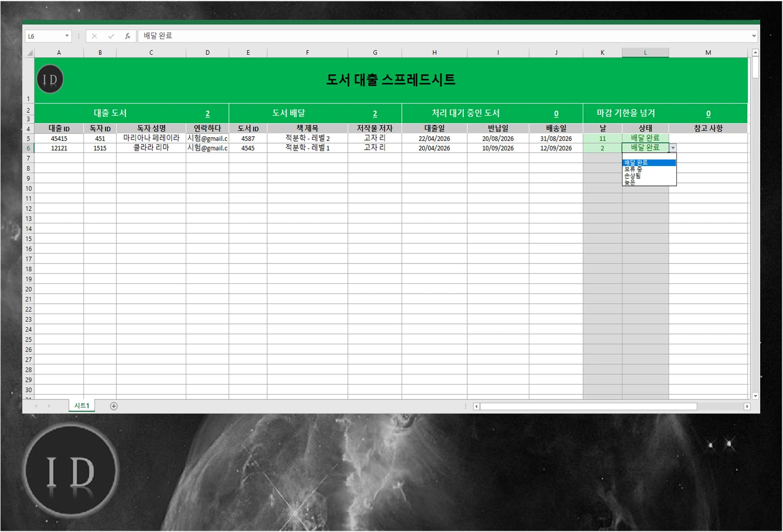Click the date cell 10/09/2026
This screenshot has height=532, width=783.
click(498, 148)
